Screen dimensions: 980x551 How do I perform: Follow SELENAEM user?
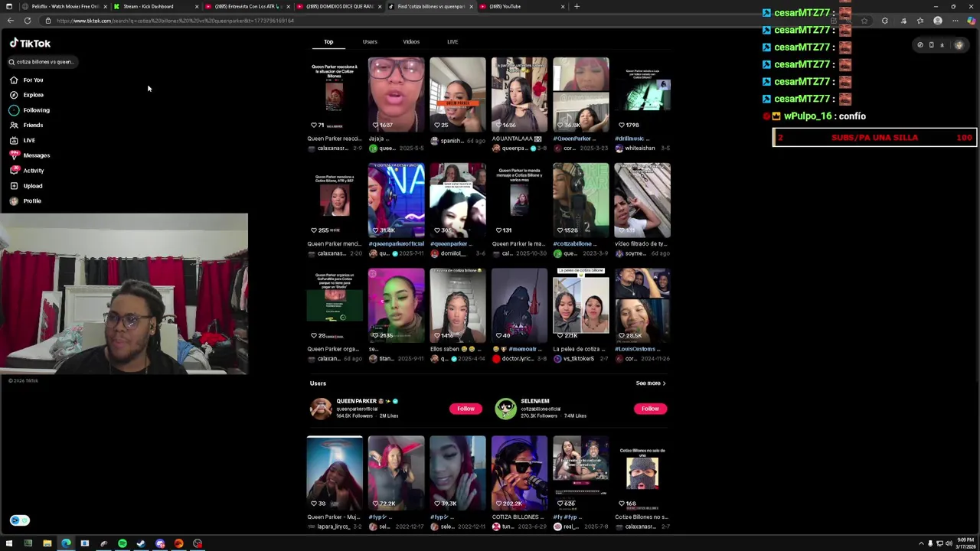coord(650,409)
